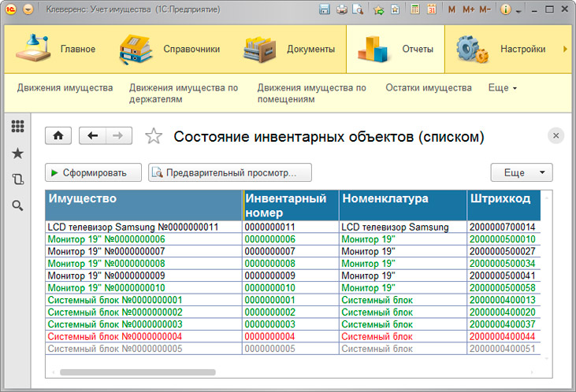Go forward with the right arrow button
Screen dimensions: 576x392
coord(119,136)
